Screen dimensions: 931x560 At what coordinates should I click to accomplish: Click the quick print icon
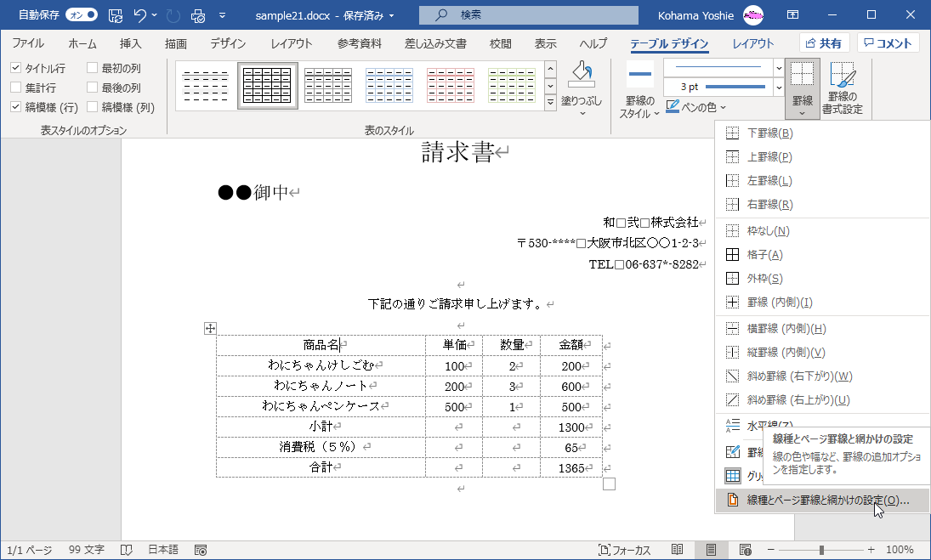[197, 14]
